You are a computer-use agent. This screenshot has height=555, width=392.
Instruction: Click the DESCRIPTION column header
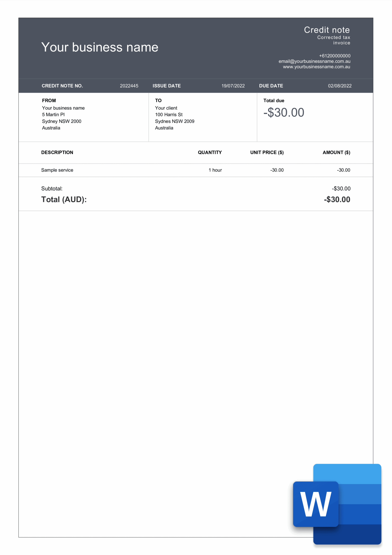[x=57, y=153]
